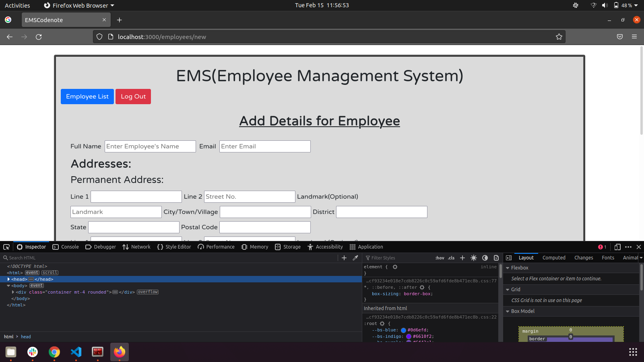This screenshot has height=362, width=644.
Task: Click the Employee List button
Action: click(x=87, y=97)
